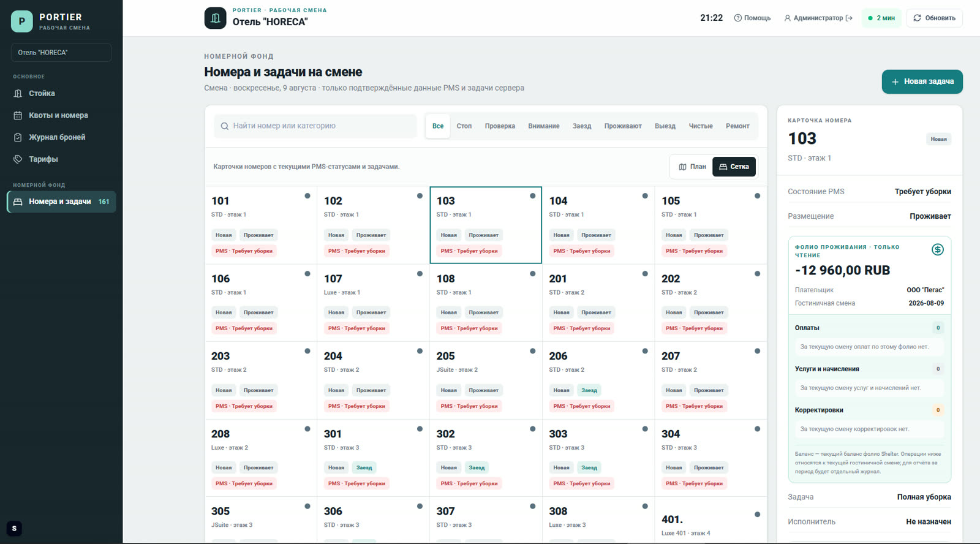The image size is (980, 544).
Task: Click the hotel building icon in the header
Action: point(215,18)
